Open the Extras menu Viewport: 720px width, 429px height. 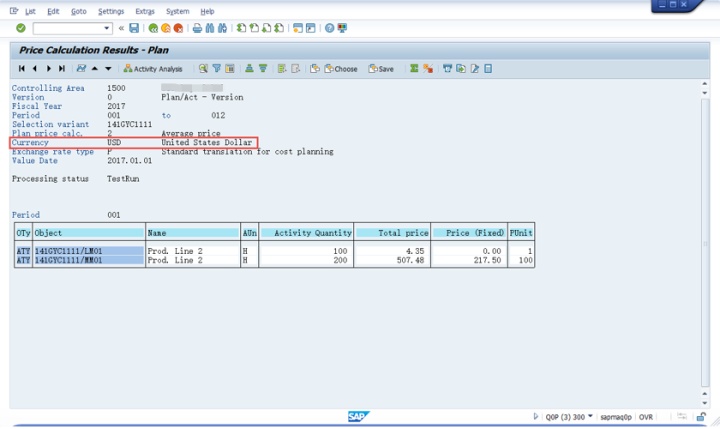[x=145, y=11]
